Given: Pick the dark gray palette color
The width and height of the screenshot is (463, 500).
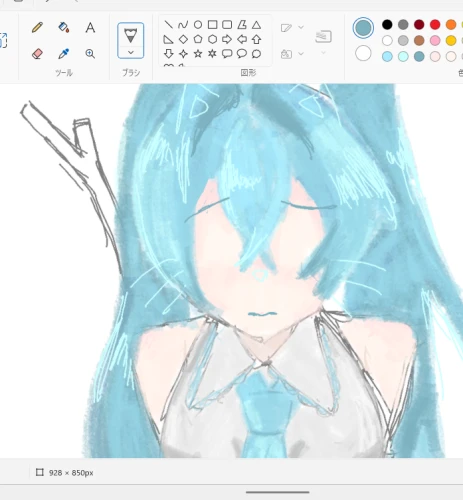Looking at the screenshot, I should point(403,24).
